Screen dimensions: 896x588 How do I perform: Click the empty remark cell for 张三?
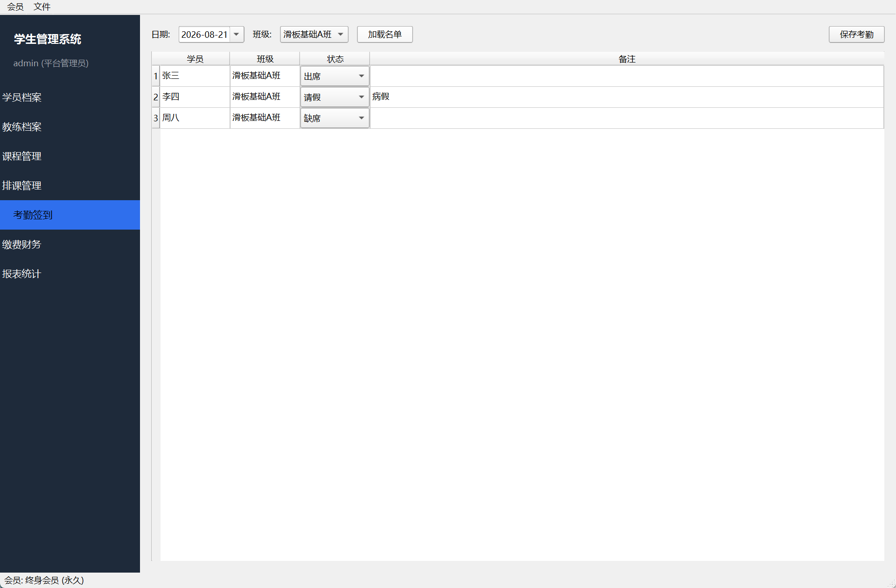tap(627, 76)
